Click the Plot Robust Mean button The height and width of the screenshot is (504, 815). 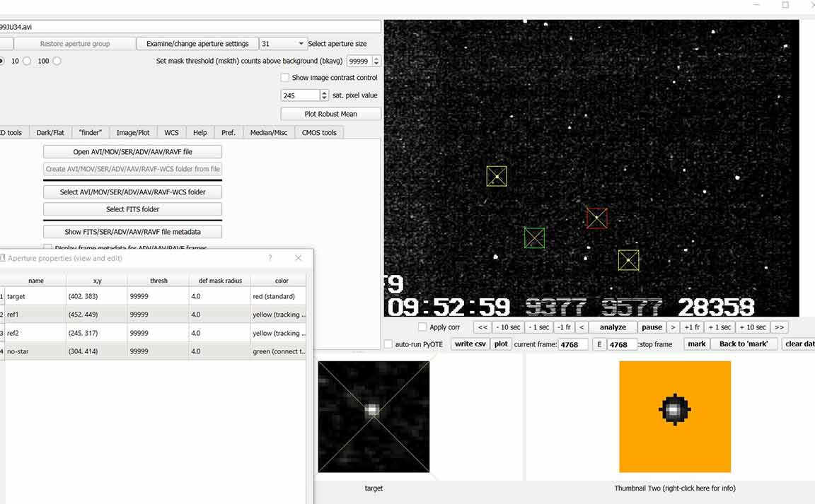pyautogui.click(x=330, y=114)
